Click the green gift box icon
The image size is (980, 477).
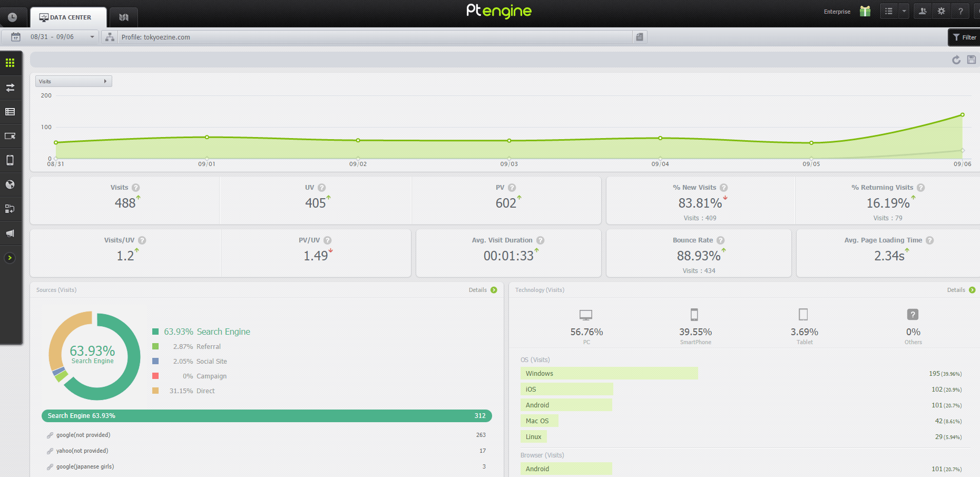click(x=865, y=11)
